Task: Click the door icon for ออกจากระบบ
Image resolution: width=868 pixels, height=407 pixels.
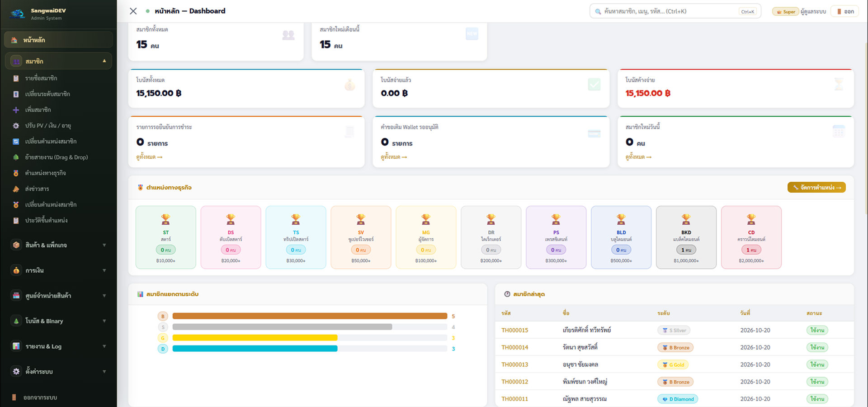Action: pyautogui.click(x=14, y=398)
